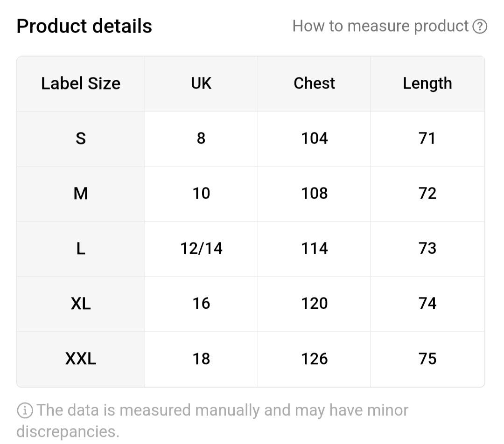Select the UK column header

201,83
